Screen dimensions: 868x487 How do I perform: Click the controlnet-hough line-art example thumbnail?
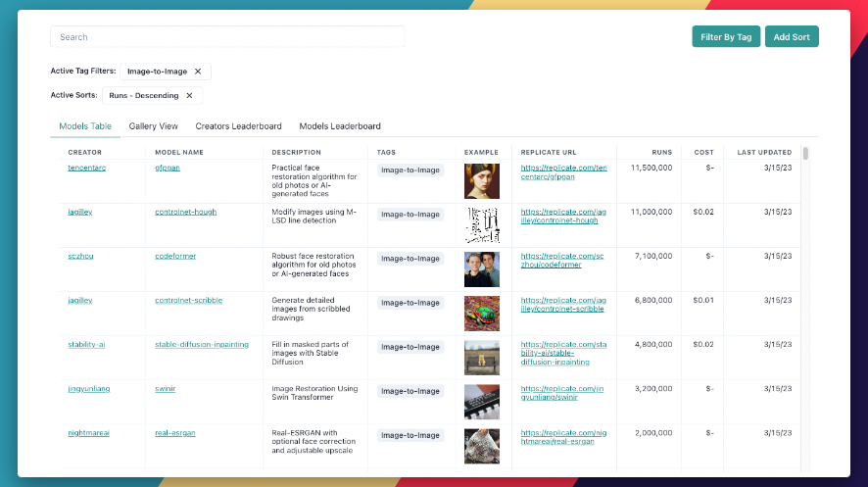tap(482, 225)
